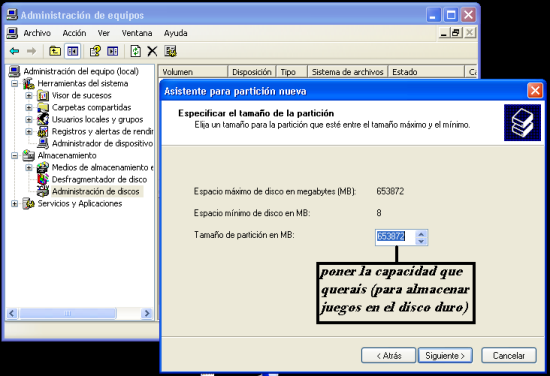Screen dimensions: 550x376
Task: Click the Properties toolbar icon next to Help
Action: 113,51
